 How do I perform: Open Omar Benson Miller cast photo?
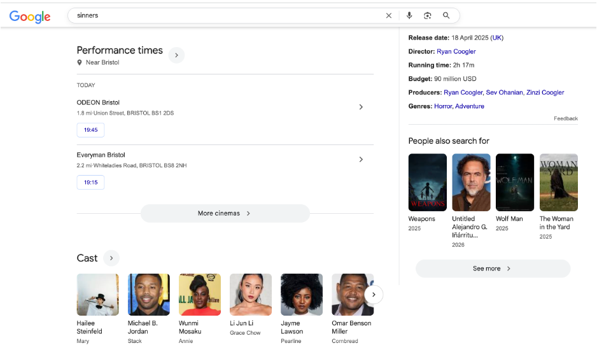[x=353, y=295]
